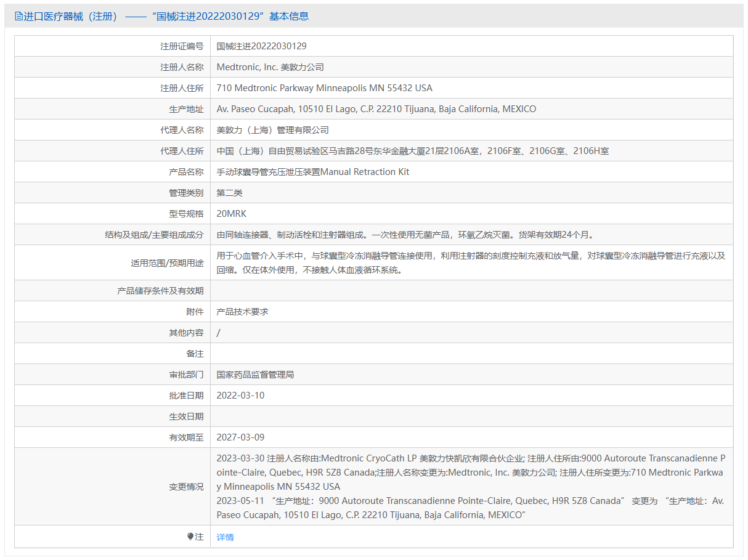
Task: Click the 管理类别 label
Action: click(x=186, y=193)
